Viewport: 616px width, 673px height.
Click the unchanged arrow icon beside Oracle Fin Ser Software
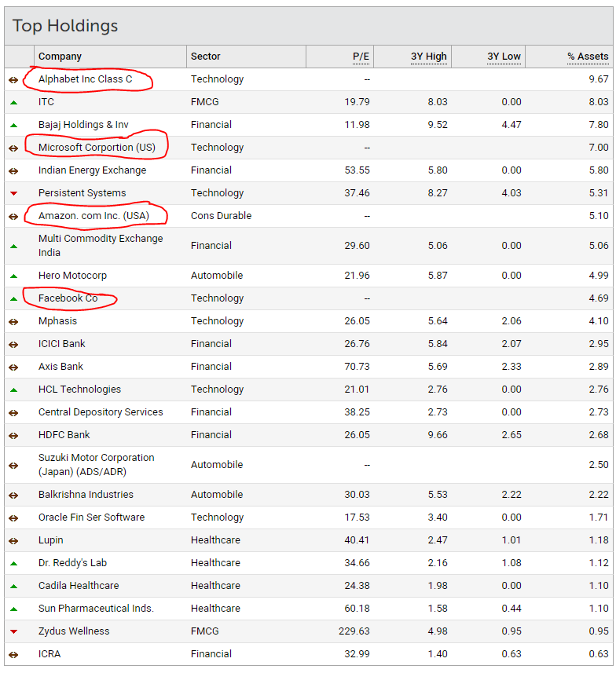coord(13,518)
